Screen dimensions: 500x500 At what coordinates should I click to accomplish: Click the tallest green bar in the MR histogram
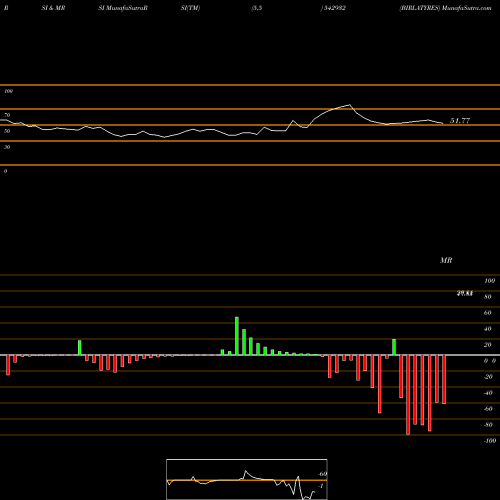pos(237,336)
